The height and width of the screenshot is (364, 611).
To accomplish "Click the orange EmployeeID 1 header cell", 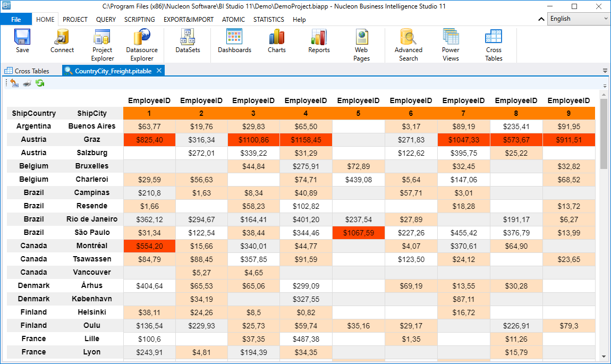I will click(149, 113).
